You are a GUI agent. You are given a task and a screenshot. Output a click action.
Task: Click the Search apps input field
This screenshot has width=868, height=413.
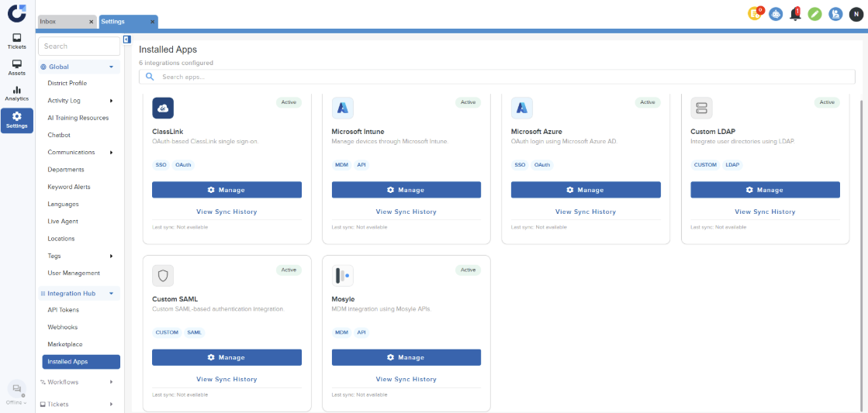pyautogui.click(x=496, y=77)
